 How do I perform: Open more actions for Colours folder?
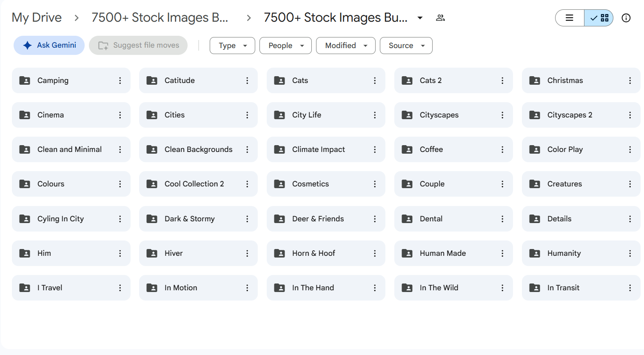(x=120, y=184)
